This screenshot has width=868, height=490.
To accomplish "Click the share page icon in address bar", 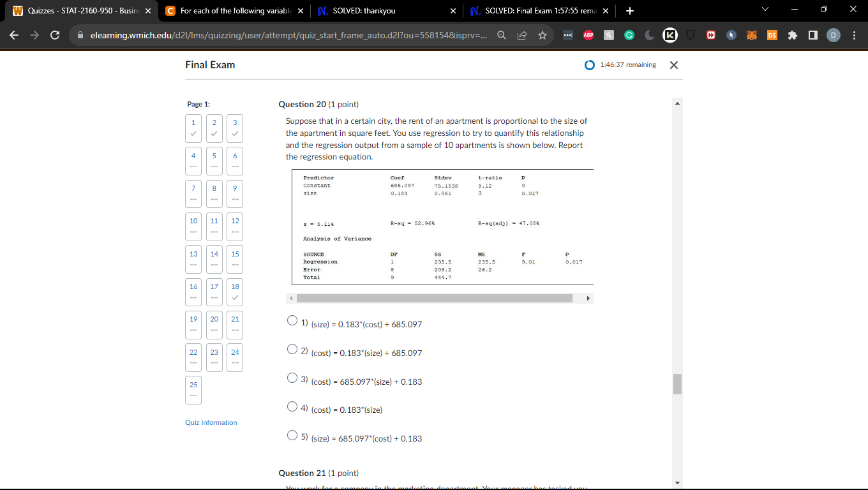I will (x=522, y=36).
